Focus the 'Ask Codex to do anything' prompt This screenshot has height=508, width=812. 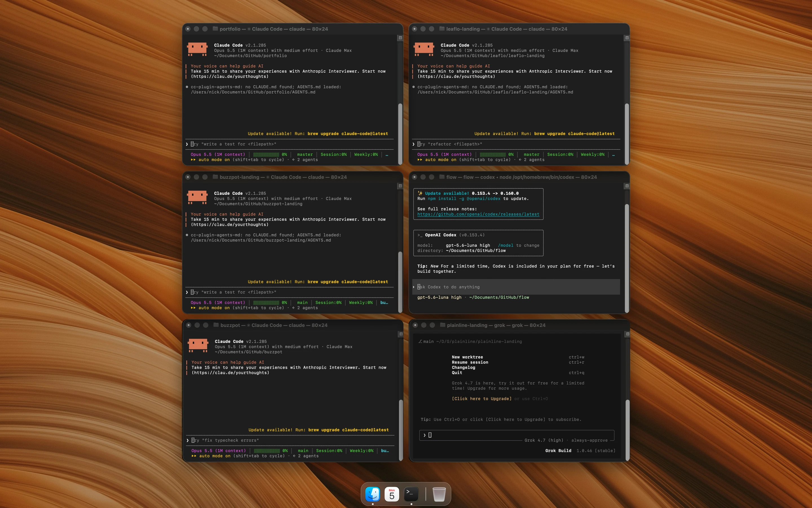coord(516,287)
